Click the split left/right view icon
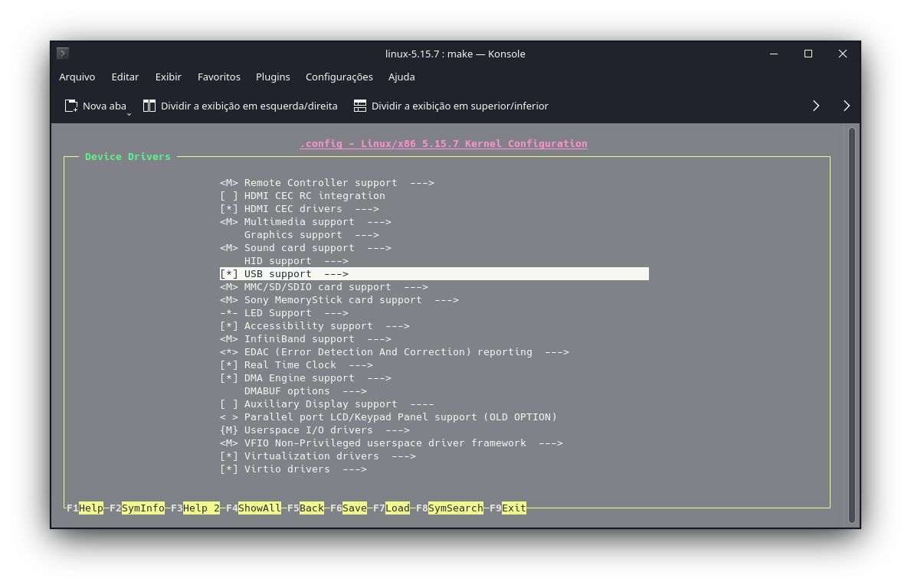 (x=149, y=106)
